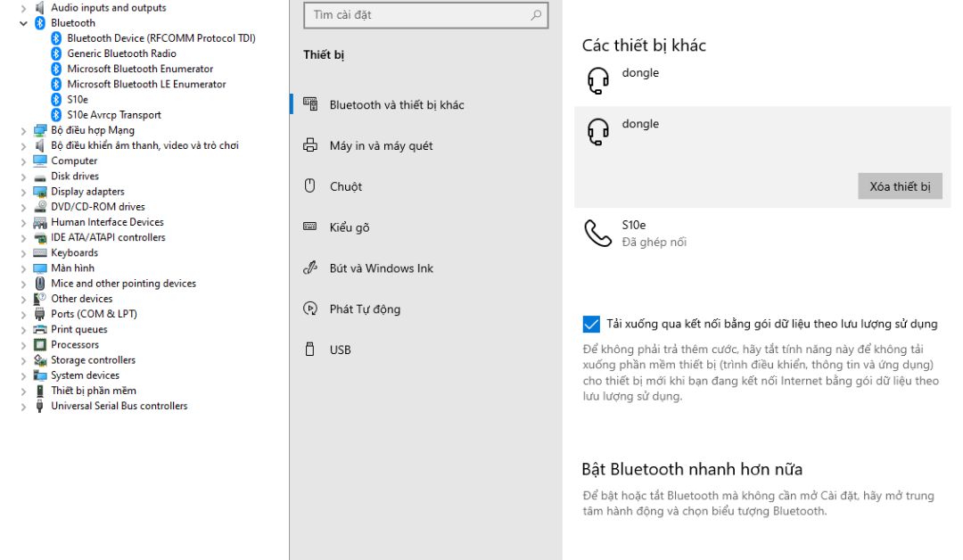Click the USB icon in settings sidebar

pos(310,350)
